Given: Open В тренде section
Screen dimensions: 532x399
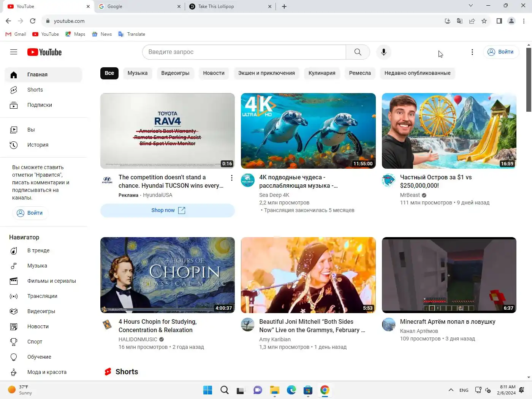Looking at the screenshot, I should tap(43, 250).
